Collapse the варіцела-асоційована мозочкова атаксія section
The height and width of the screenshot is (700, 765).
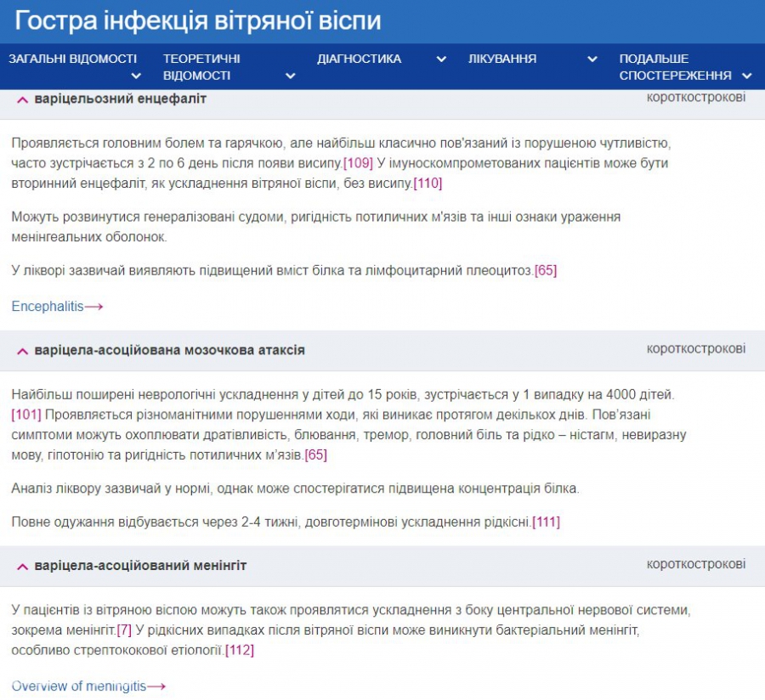[23, 351]
